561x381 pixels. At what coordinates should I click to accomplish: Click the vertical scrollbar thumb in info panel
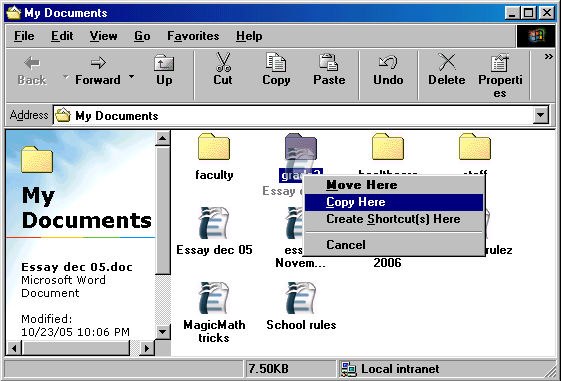[x=163, y=210]
